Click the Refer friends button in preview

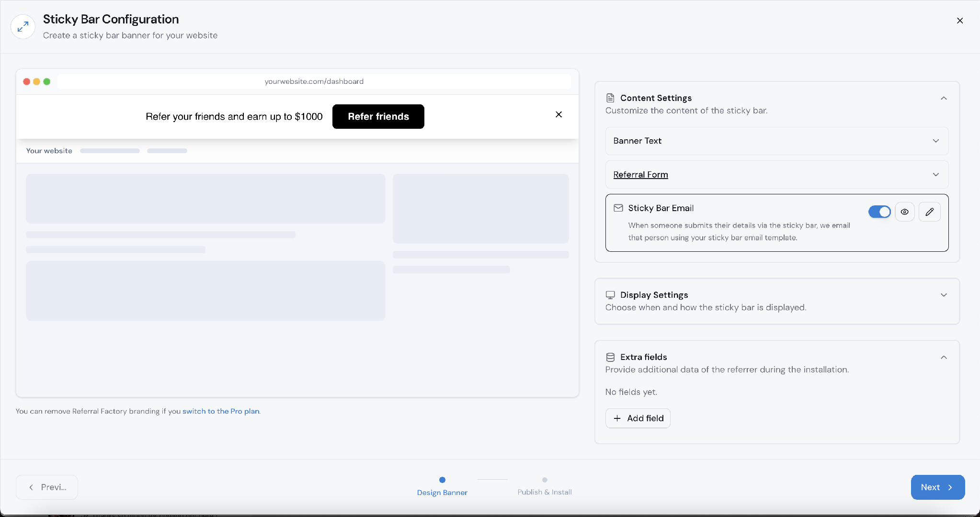(x=378, y=116)
